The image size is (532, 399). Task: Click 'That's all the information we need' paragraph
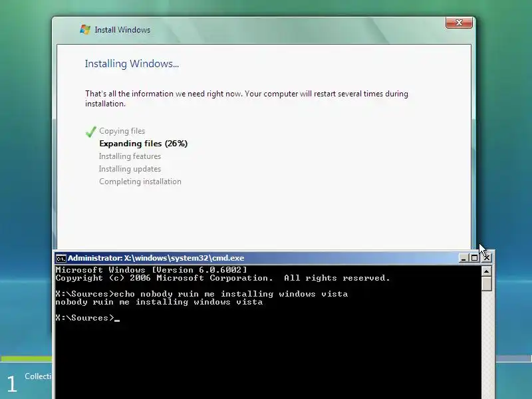(x=247, y=98)
